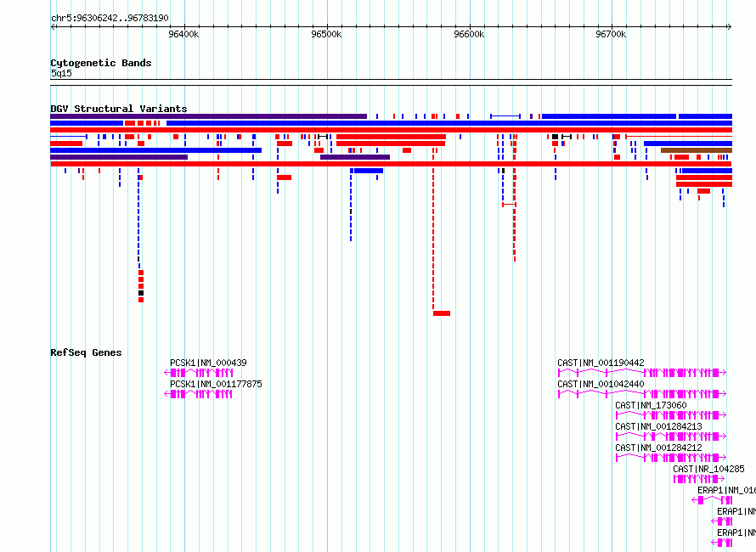Open the CAST|NM_001284212 gene label
This screenshot has height=552, width=756.
658,448
